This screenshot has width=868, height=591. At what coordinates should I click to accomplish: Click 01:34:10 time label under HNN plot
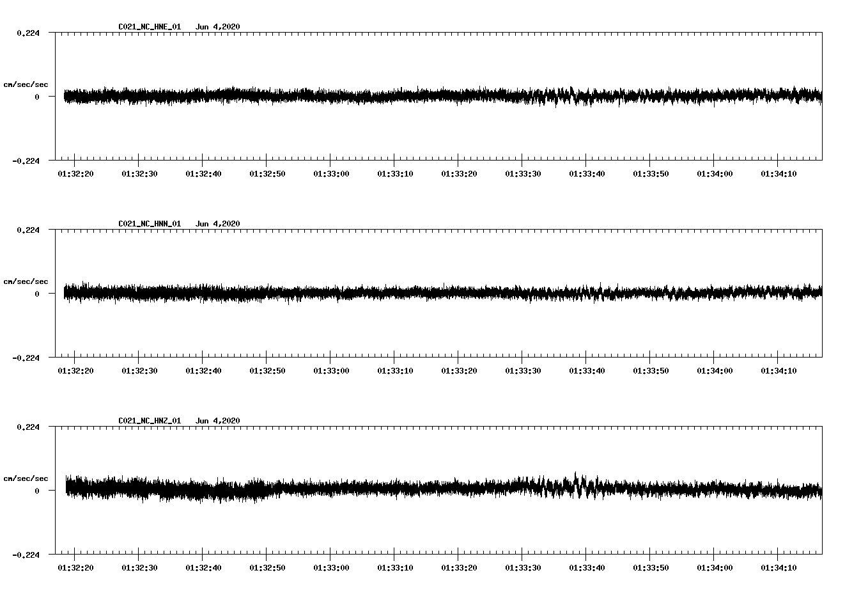tap(779, 371)
